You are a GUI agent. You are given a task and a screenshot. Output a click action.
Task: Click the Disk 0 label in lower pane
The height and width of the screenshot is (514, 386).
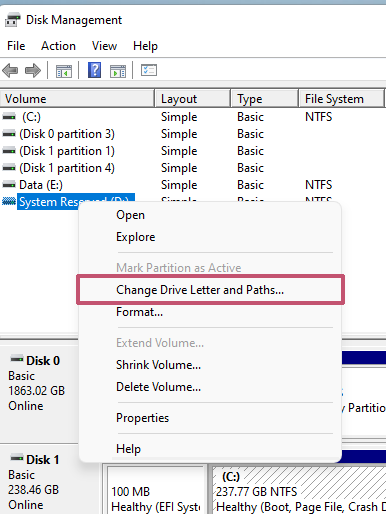[43, 361]
